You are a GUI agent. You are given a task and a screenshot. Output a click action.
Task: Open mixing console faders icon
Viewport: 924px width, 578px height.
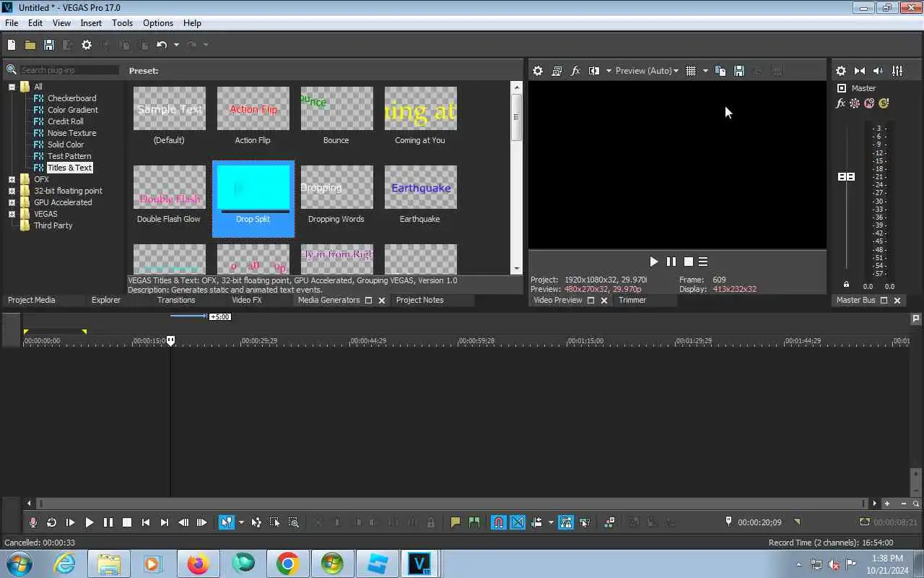click(897, 71)
